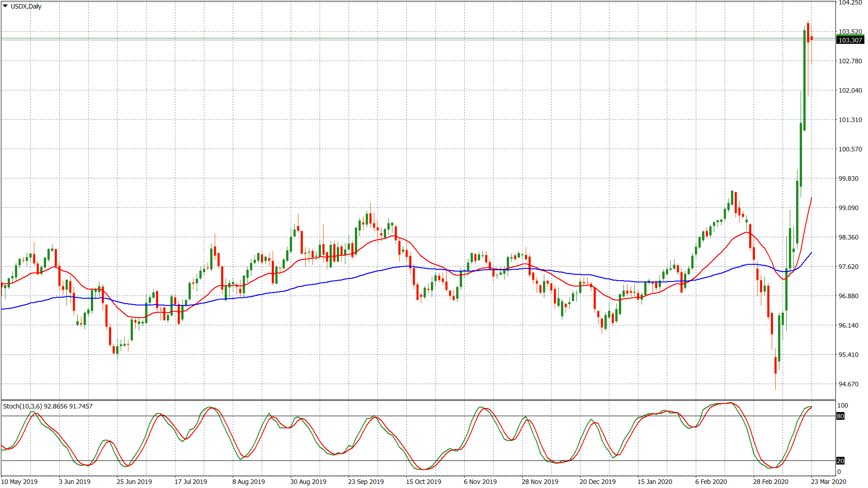Select price axis label 98.360
868x488 pixels.
pyautogui.click(x=849, y=237)
